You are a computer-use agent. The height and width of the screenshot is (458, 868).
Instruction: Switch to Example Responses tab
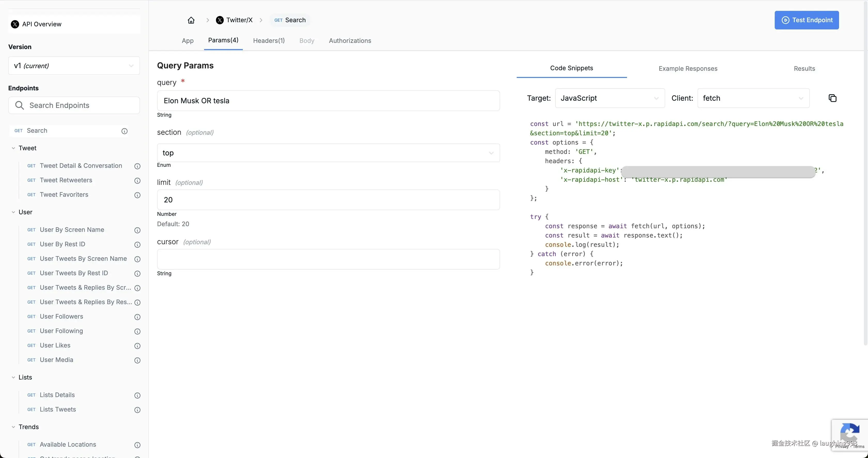pyautogui.click(x=688, y=69)
